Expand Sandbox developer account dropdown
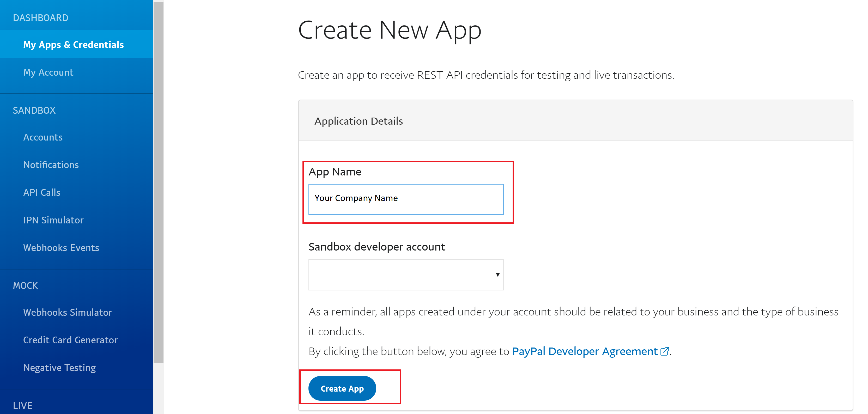The height and width of the screenshot is (414, 868). pyautogui.click(x=406, y=275)
